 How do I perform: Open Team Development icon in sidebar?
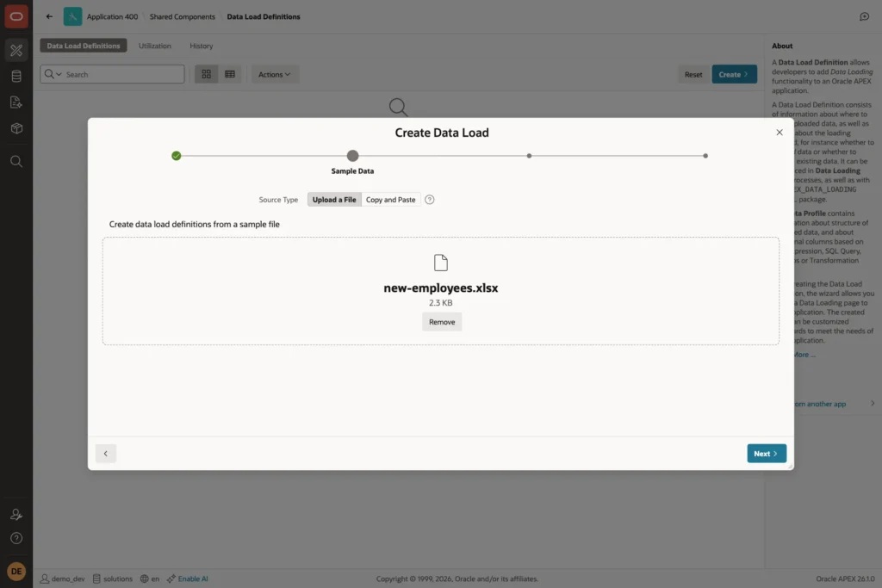click(x=16, y=102)
